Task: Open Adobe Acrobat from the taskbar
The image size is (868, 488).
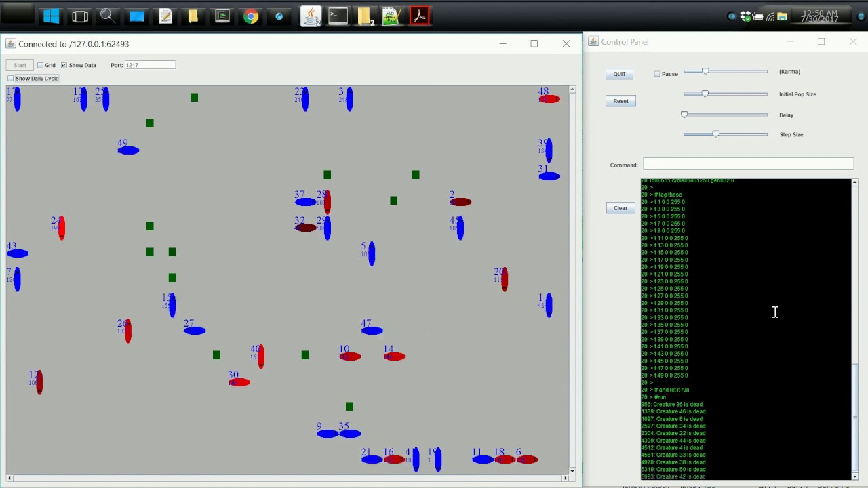Action: click(x=419, y=16)
